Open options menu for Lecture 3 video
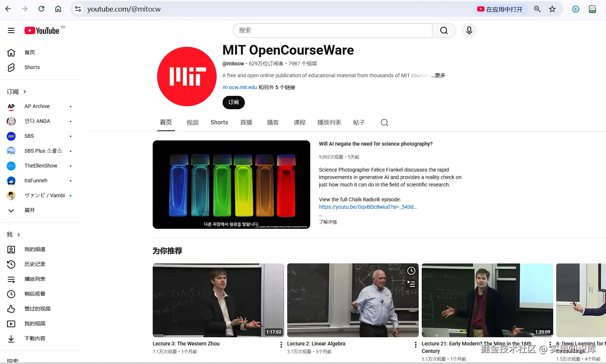Screen dimensions: 606x364 point(281,345)
